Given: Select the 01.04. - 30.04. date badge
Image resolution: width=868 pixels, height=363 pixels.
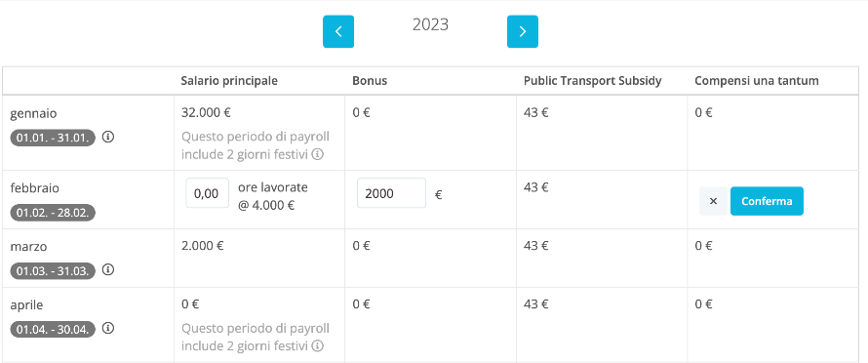Looking at the screenshot, I should [53, 329].
